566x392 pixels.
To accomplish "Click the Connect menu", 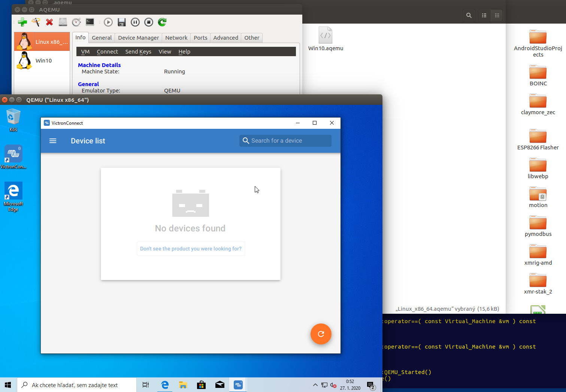I will coord(107,52).
